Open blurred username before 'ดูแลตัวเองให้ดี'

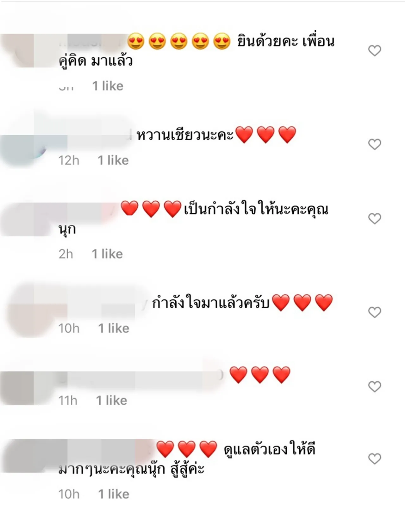click(108, 449)
